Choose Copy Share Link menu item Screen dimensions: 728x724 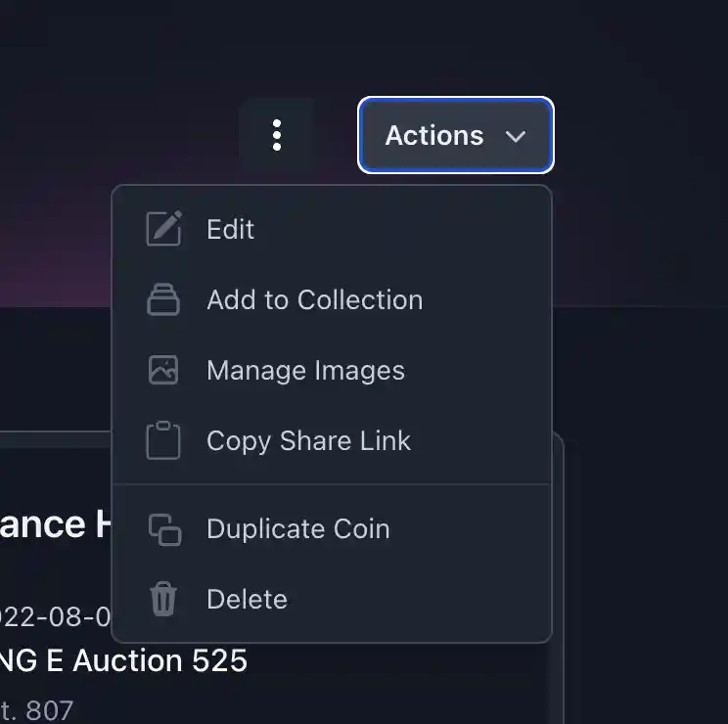pyautogui.click(x=308, y=440)
